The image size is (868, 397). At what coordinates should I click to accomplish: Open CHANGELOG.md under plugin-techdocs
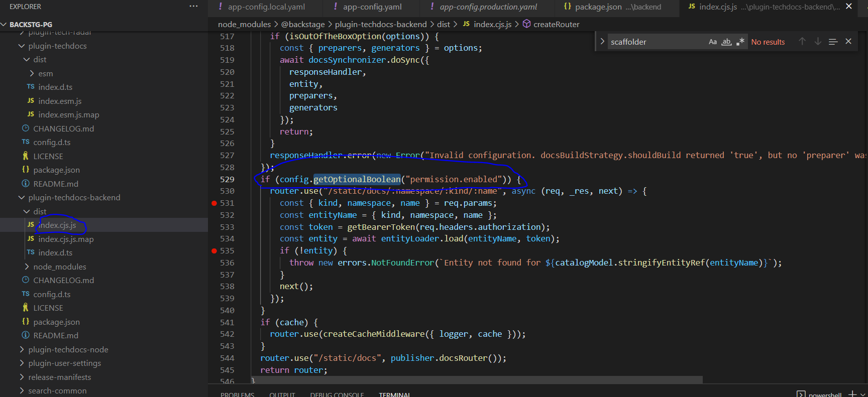[63, 128]
